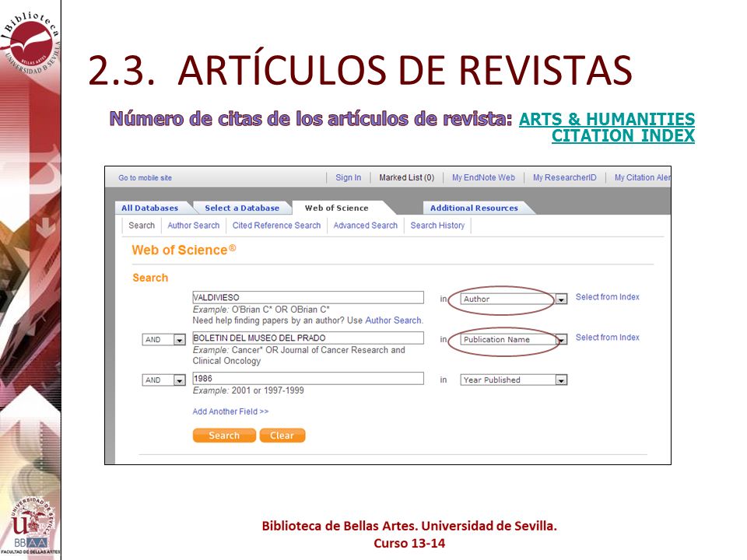Open the Arts & Humanities Citation Index link
This screenshot has height=560, width=747.
(606, 127)
